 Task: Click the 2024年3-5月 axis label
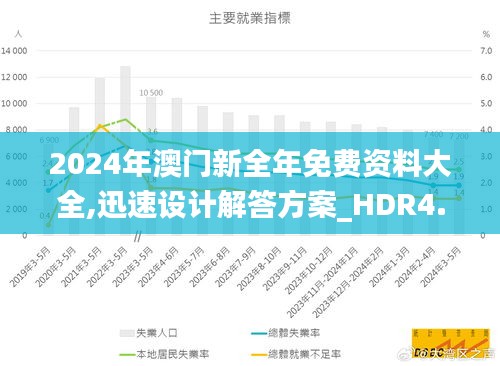(441, 267)
